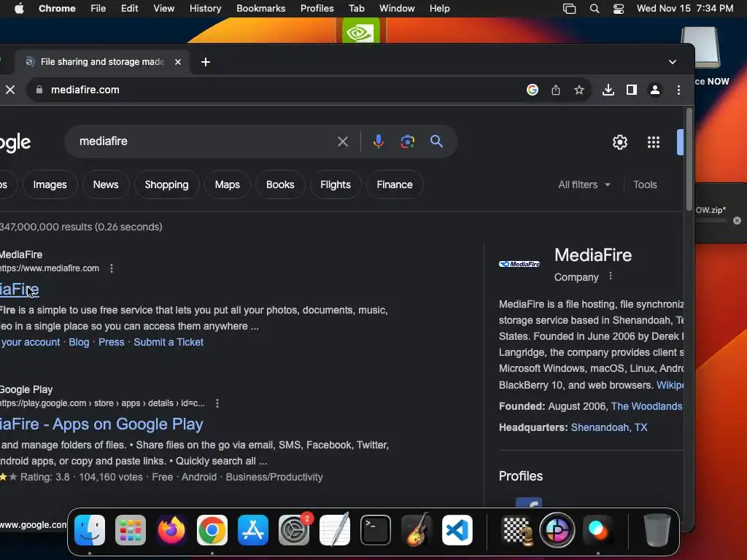The width and height of the screenshot is (747, 560).
Task: Open Apps on Google Play result
Action: coord(101,424)
